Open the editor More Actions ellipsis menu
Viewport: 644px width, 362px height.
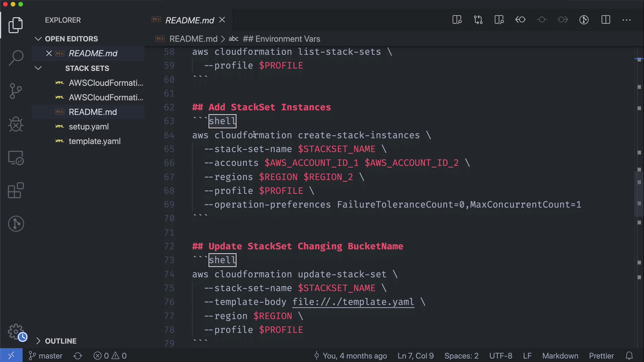coord(626,20)
